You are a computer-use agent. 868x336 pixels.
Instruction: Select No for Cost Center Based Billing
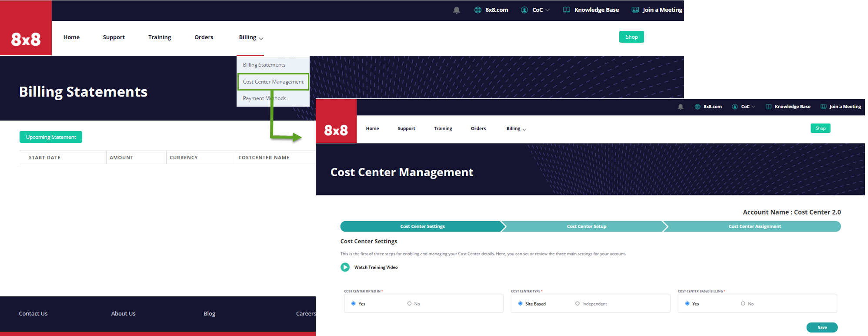coord(743,303)
